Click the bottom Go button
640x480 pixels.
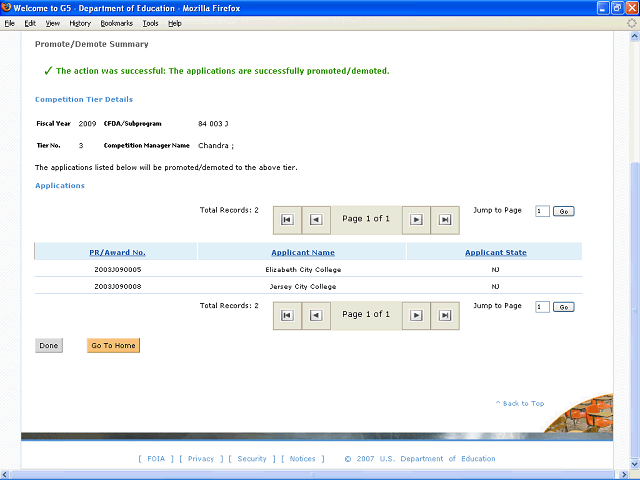pyautogui.click(x=564, y=307)
